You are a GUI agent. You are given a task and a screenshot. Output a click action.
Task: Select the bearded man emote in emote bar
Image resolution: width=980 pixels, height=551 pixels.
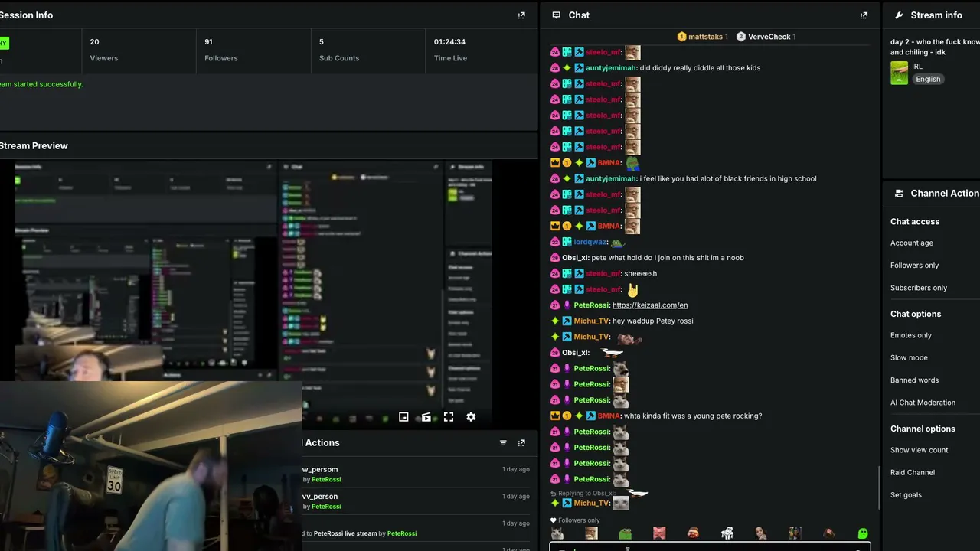(693, 533)
